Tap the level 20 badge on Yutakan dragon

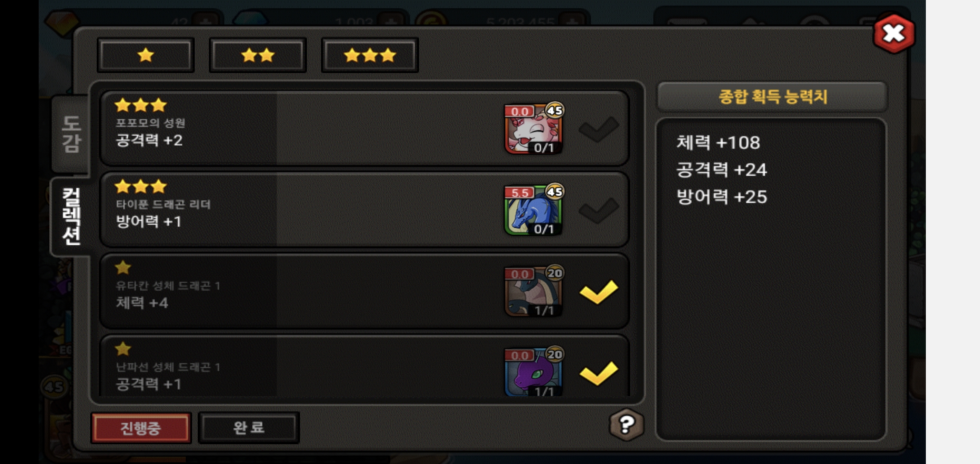[x=554, y=273]
